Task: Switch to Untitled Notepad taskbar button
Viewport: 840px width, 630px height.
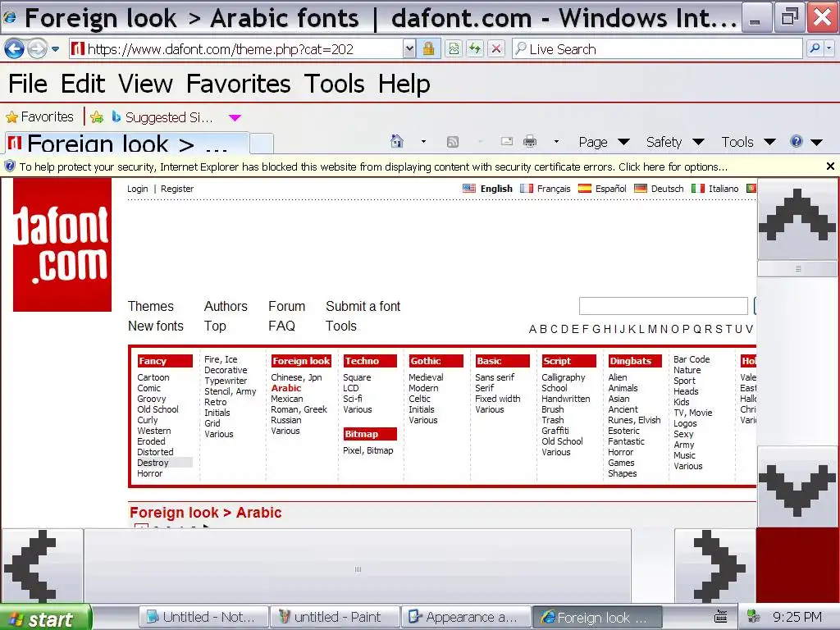Action: 203,617
